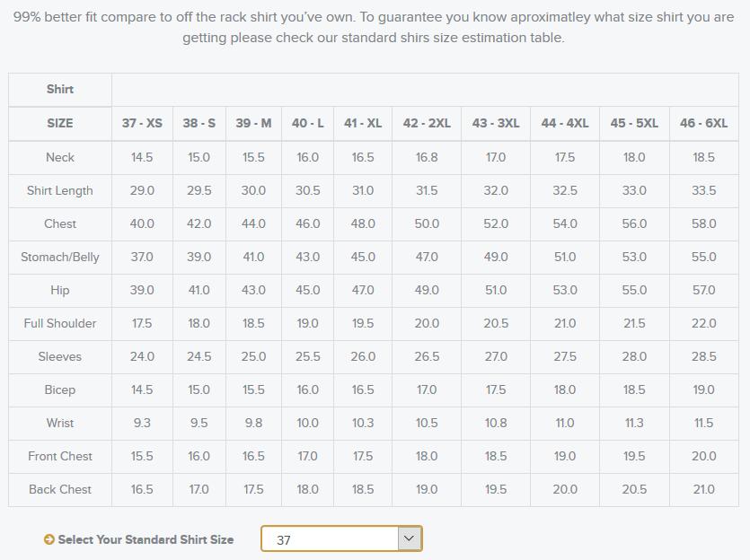Image resolution: width=750 pixels, height=560 pixels.
Task: Click the Shirt header cell in table
Action: (x=60, y=90)
